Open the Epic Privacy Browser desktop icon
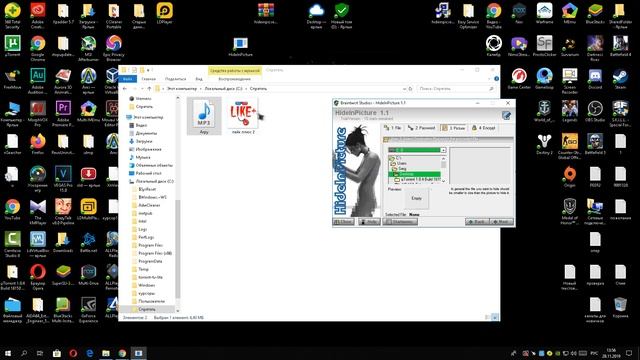 tap(113, 47)
